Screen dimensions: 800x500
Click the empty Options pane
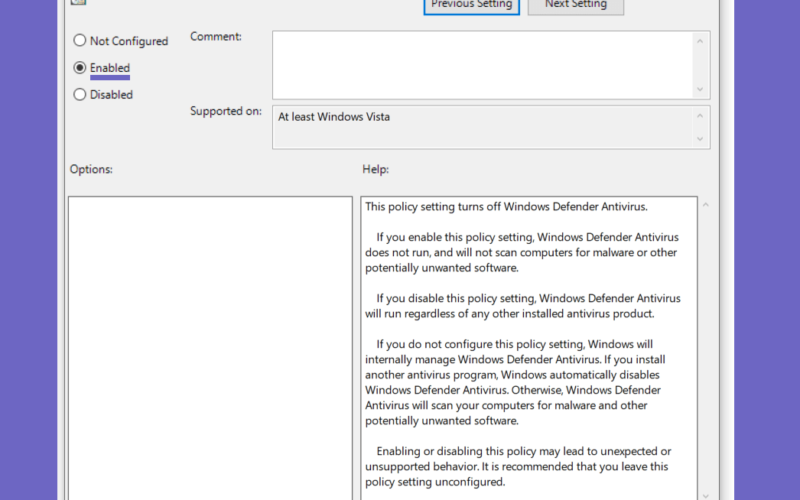click(210, 348)
